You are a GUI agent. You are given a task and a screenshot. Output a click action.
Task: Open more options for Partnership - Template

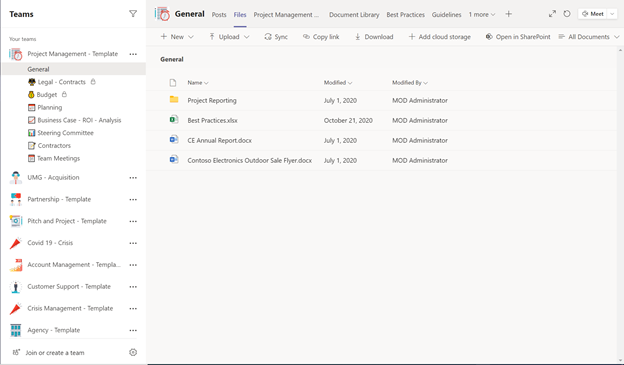click(133, 200)
